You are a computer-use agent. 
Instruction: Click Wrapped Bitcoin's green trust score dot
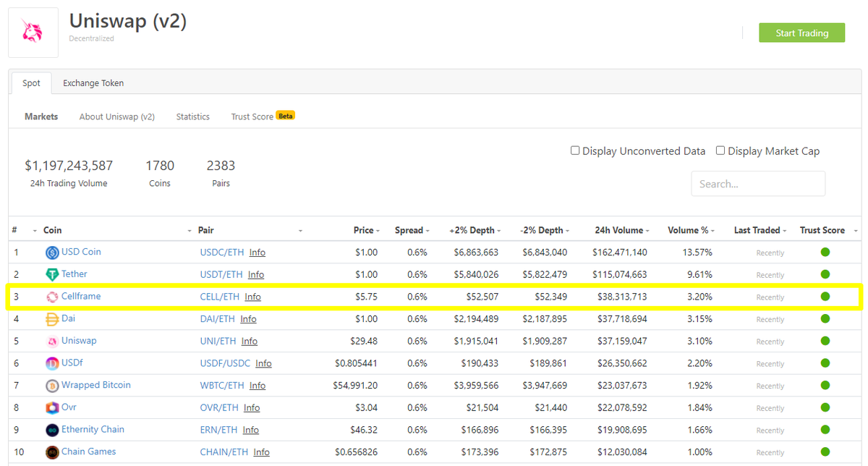[825, 385]
